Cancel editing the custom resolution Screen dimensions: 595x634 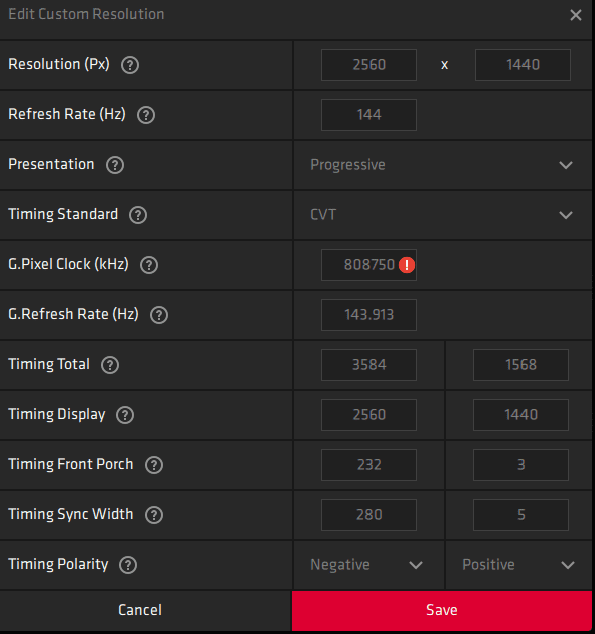pyautogui.click(x=140, y=611)
